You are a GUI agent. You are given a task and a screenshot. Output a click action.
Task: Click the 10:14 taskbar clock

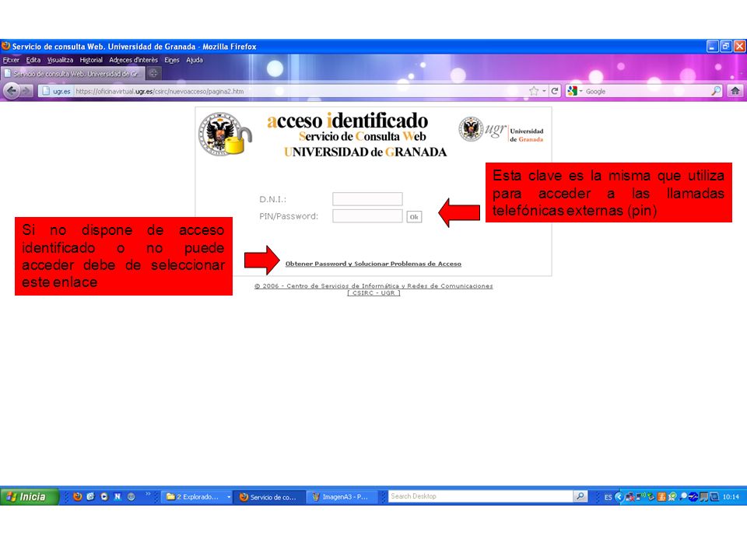tap(731, 497)
